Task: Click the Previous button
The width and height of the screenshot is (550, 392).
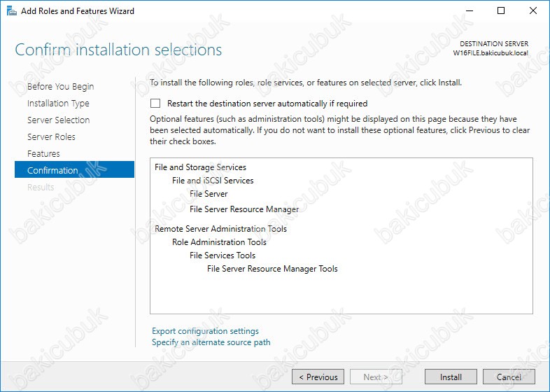Action: [318, 377]
